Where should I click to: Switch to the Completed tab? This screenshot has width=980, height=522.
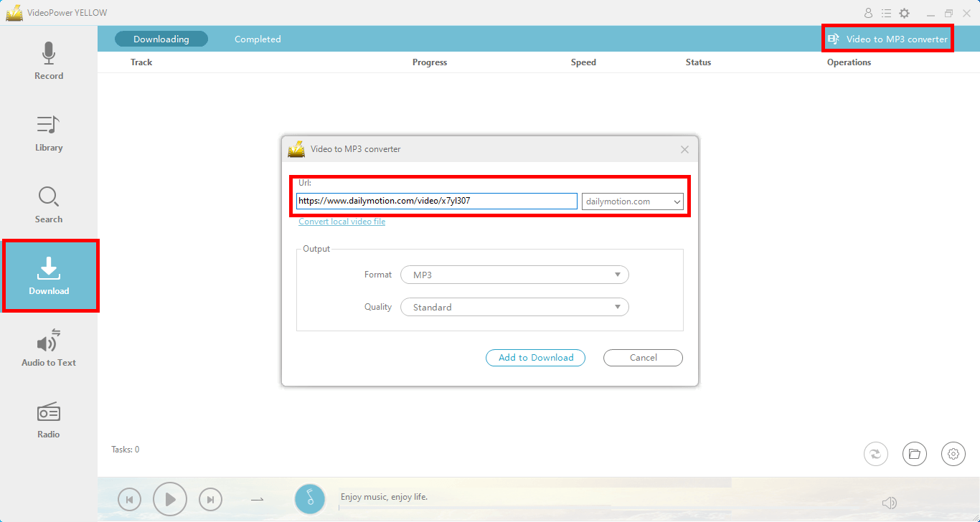click(x=258, y=39)
